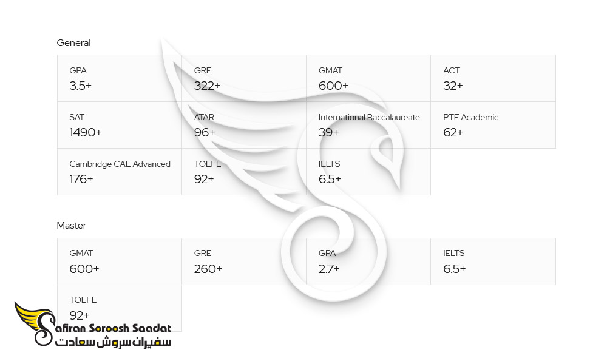Click the General TOEFL 92+ cell
This screenshot has height=364, width=607.
[244, 172]
